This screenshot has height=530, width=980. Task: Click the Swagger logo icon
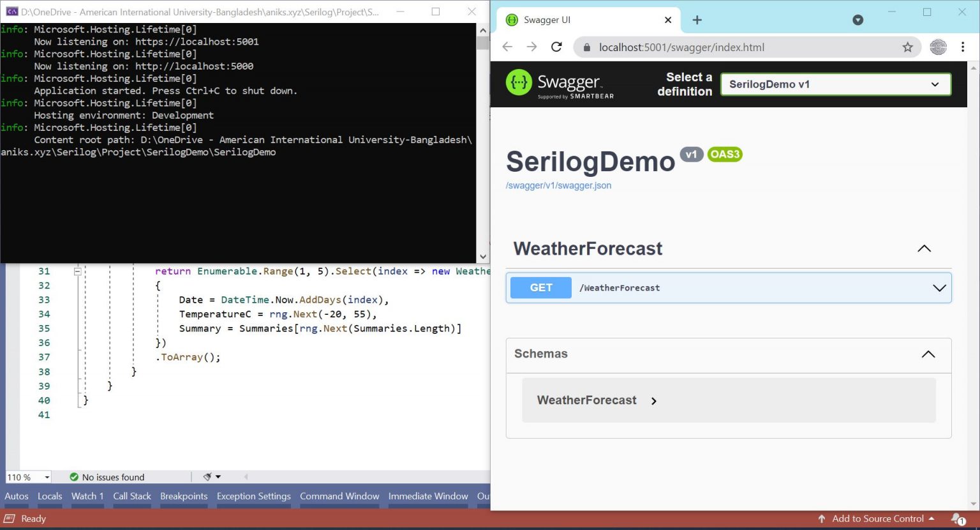[x=519, y=84]
